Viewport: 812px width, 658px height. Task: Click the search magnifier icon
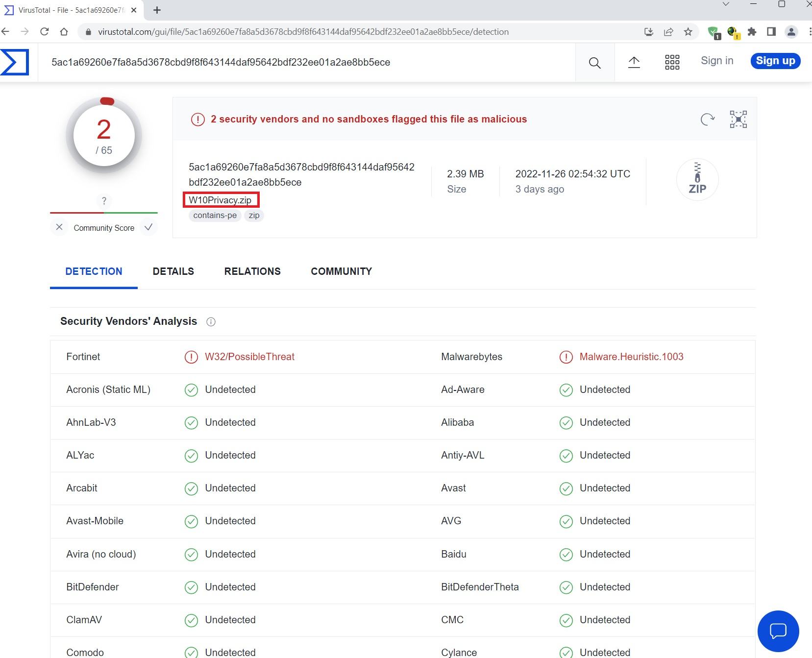[594, 63]
